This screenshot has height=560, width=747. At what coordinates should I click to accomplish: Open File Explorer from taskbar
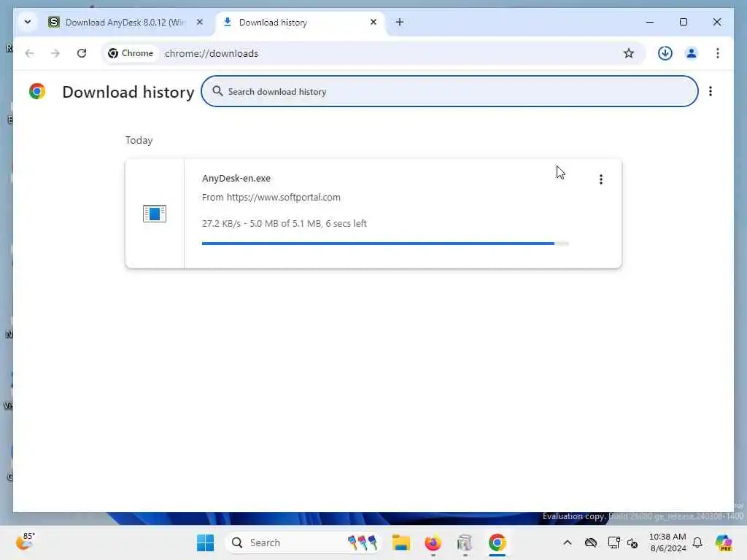[401, 542]
